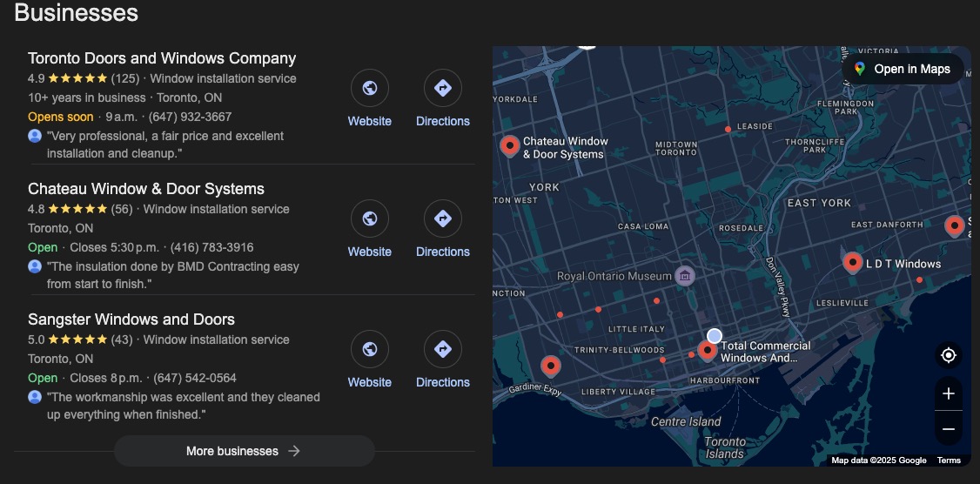Click "10+ years in business" text

(87, 97)
